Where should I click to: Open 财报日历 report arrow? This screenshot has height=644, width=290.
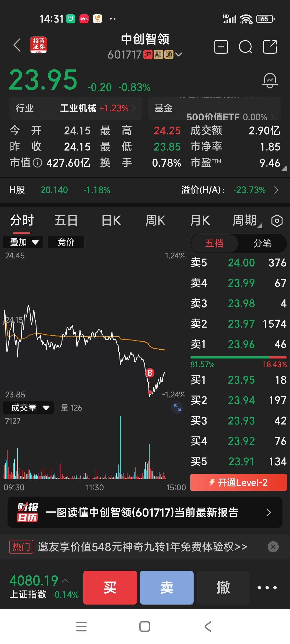coord(269,513)
